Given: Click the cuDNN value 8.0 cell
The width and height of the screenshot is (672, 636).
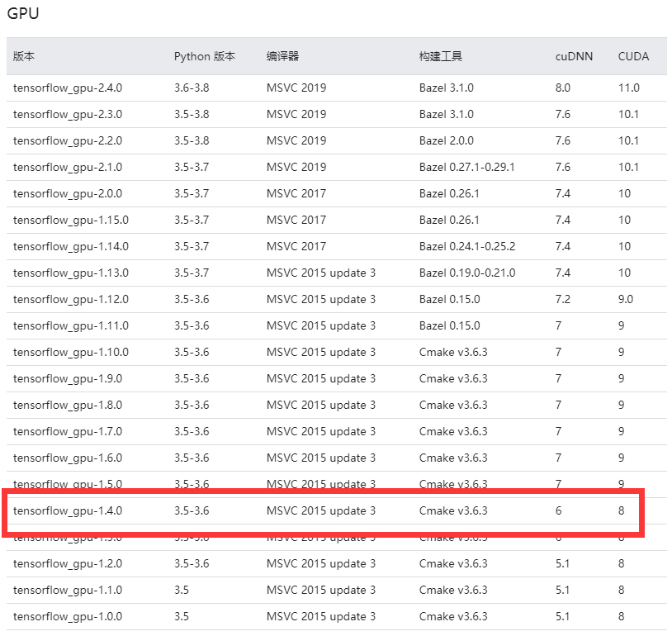Looking at the screenshot, I should coord(562,88).
